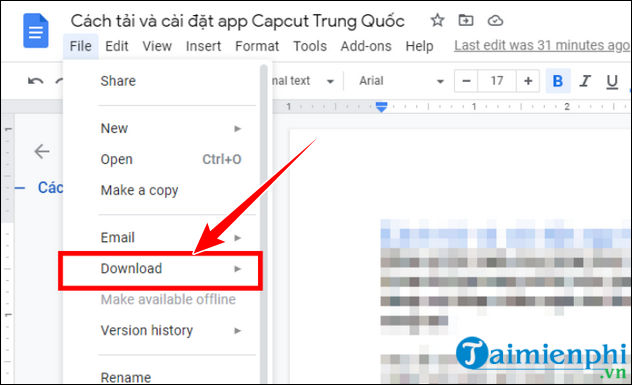Increase font size with plus button

tap(528, 81)
